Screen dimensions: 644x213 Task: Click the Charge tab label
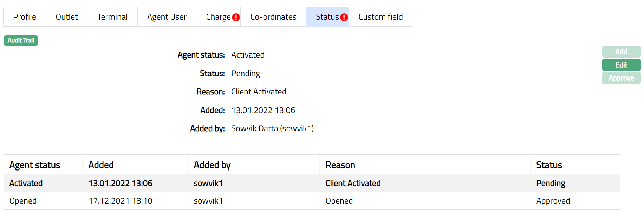click(x=218, y=17)
